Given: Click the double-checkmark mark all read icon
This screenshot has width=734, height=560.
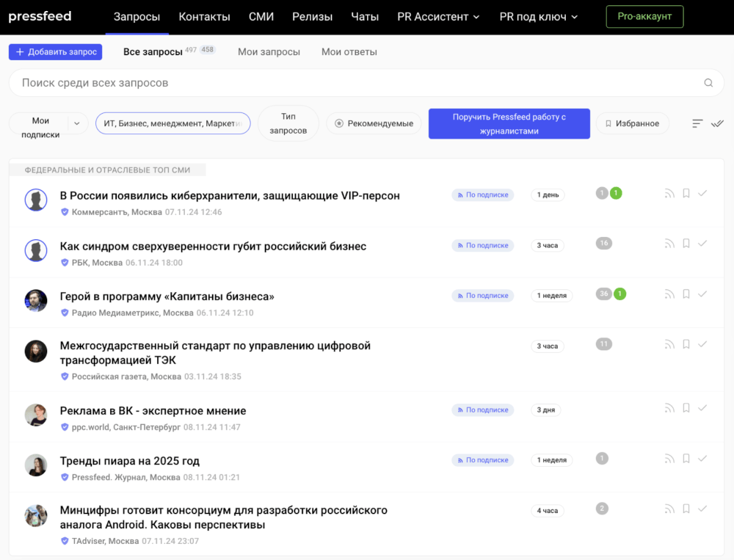Looking at the screenshot, I should (717, 123).
